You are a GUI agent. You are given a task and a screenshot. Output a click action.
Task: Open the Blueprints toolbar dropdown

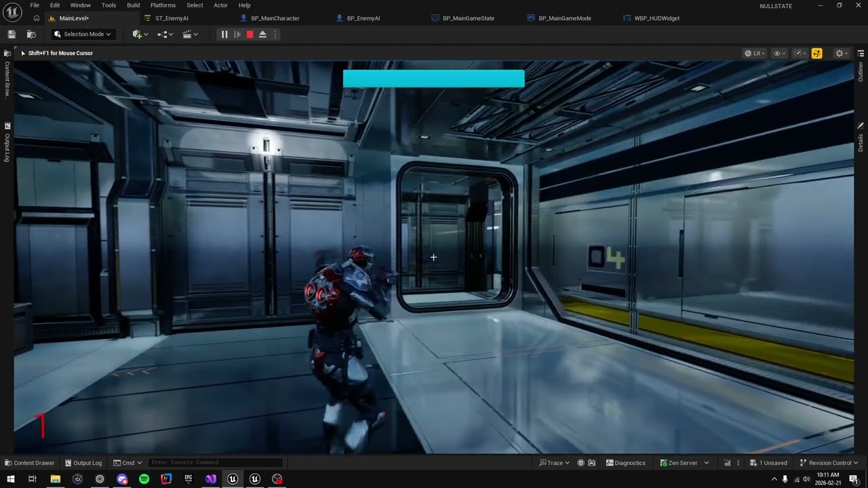click(165, 34)
